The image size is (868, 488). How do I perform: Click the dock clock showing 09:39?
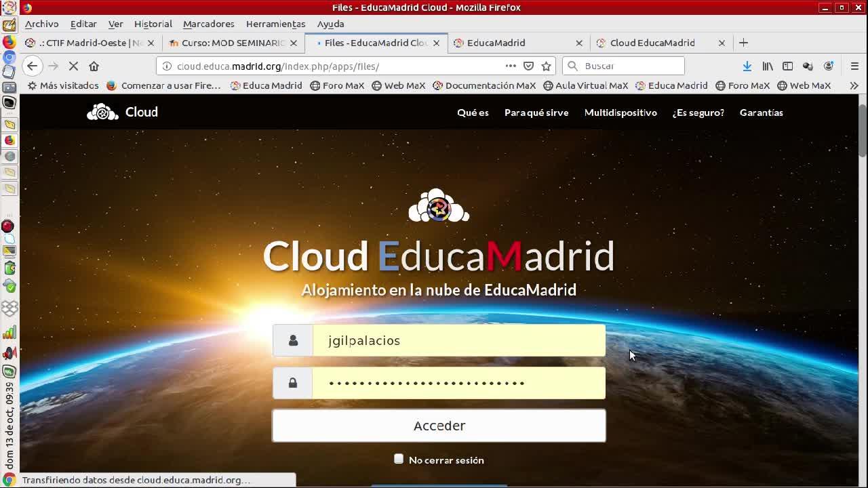tap(9, 426)
